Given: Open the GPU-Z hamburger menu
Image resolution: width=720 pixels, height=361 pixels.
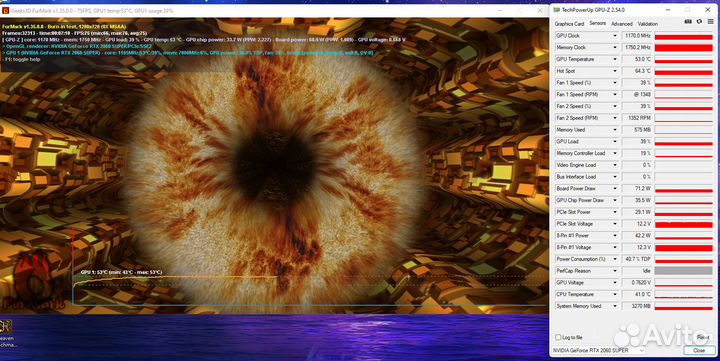Looking at the screenshot, I should tap(710, 22).
